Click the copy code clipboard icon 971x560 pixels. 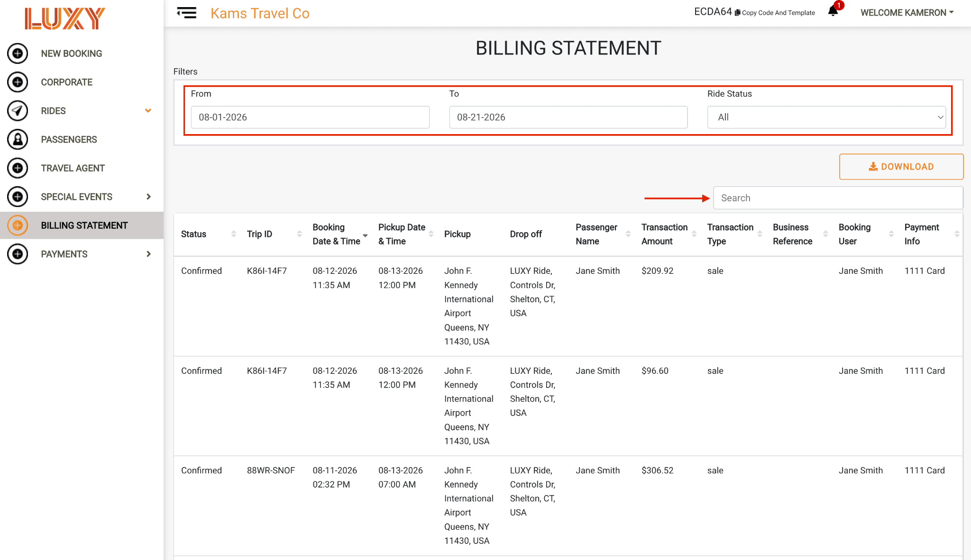tap(738, 13)
